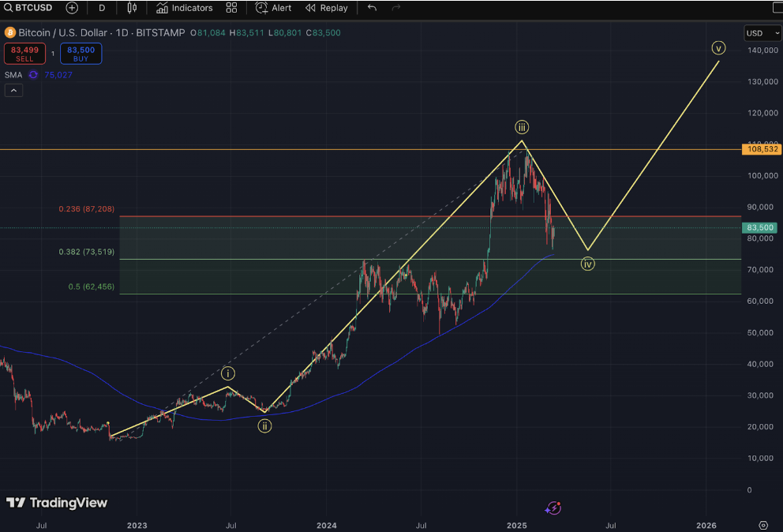
Task: Select the 108,532 horizontal price line label
Action: 761,149
